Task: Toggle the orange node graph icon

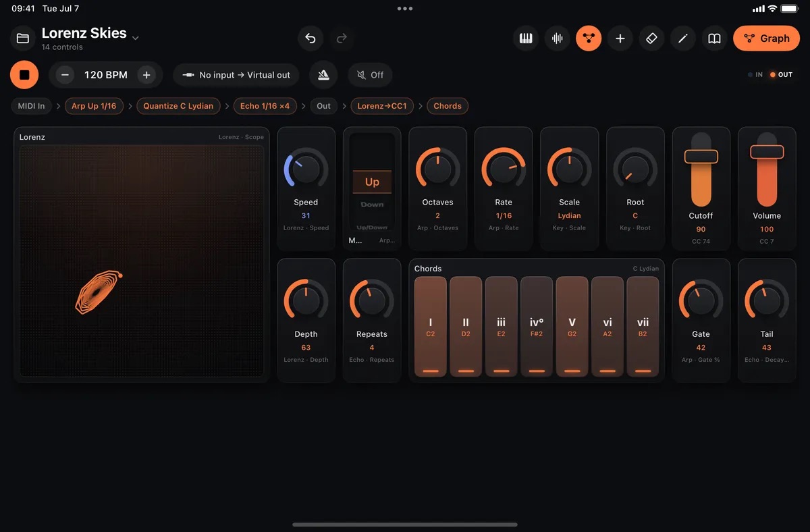Action: coord(589,38)
